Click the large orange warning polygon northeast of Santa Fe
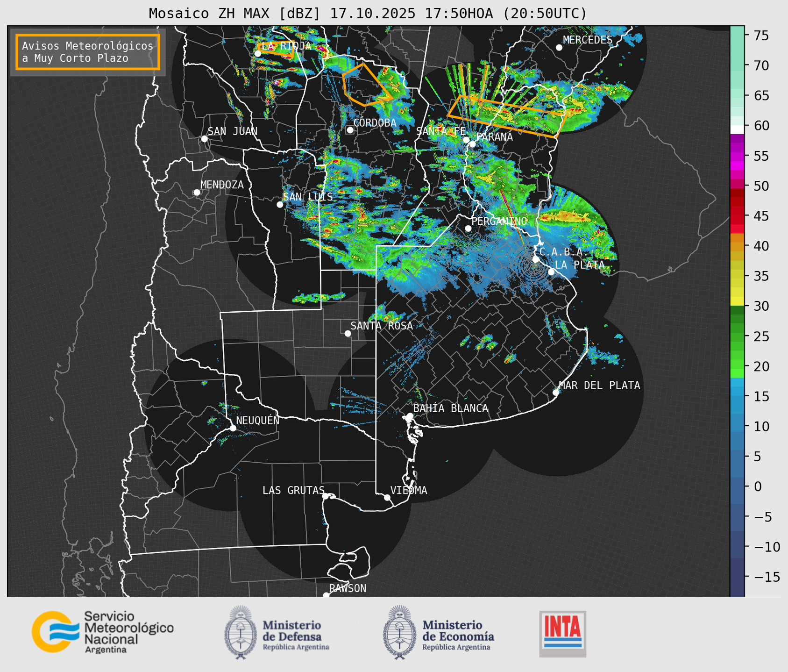 coord(507,116)
